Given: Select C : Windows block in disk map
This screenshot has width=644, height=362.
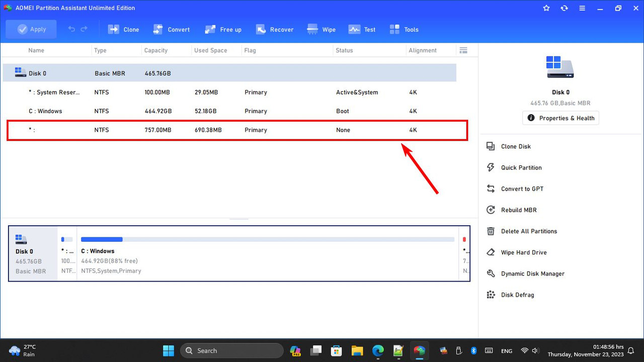Looking at the screenshot, I should 268,253.
